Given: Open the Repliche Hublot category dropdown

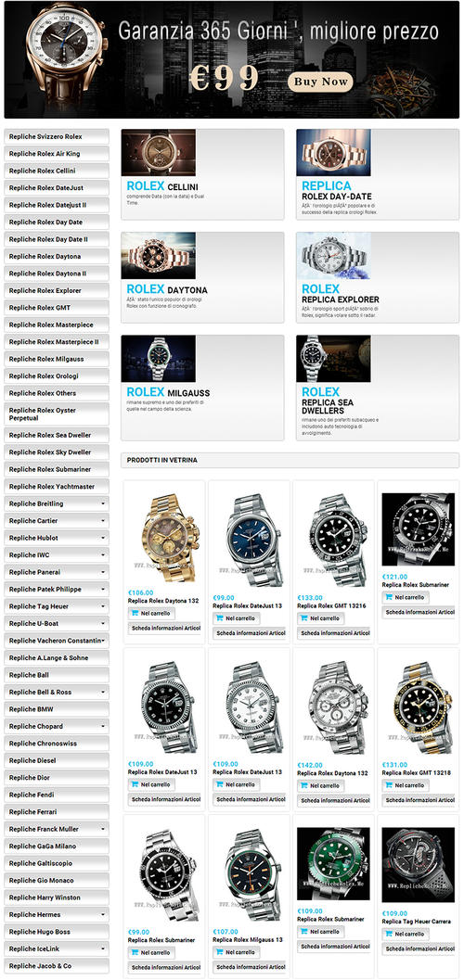Looking at the screenshot, I should 57,538.
